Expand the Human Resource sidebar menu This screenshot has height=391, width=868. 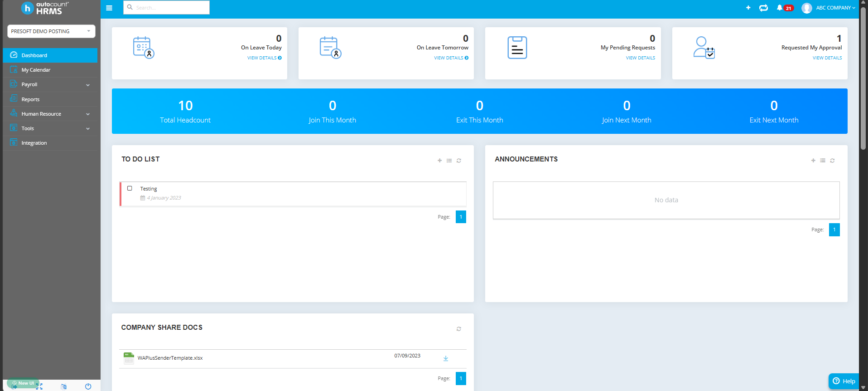50,114
